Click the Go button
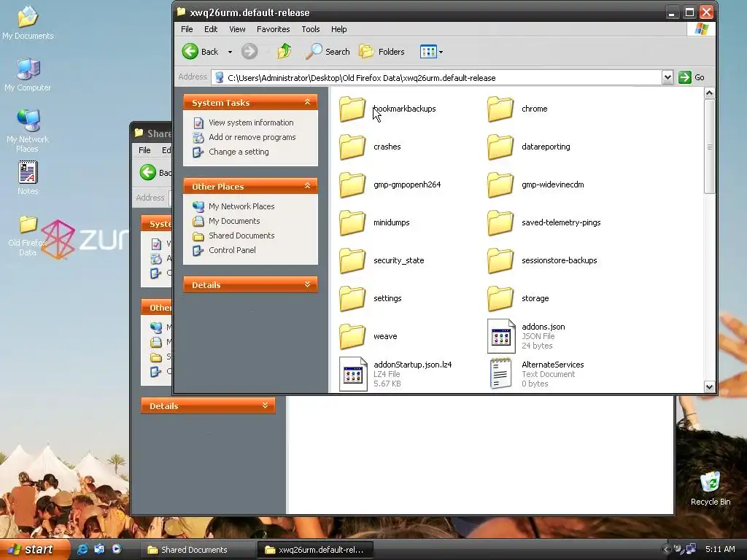747x560 pixels. click(692, 77)
